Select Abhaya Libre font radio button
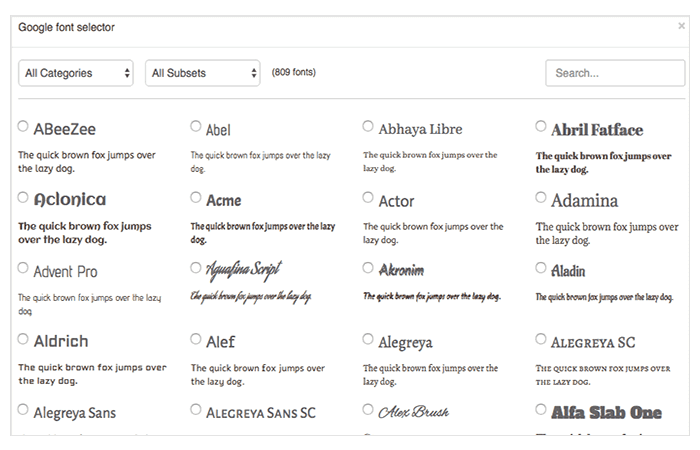Screen dimensions: 700x450 point(368,127)
